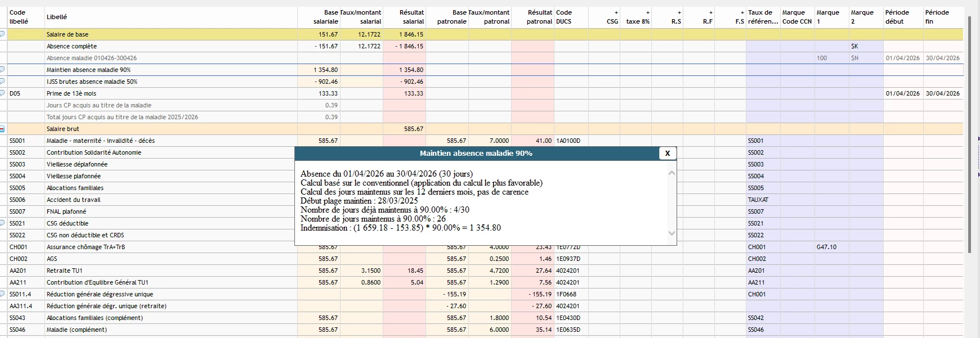Click Marque 1 cell containing 100
This screenshot has height=338, width=980.
tap(831, 58)
